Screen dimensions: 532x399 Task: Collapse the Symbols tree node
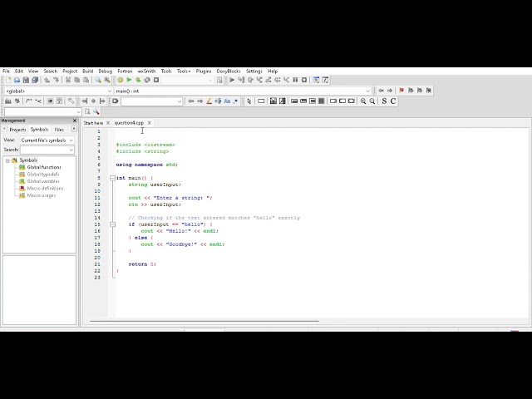pos(7,160)
